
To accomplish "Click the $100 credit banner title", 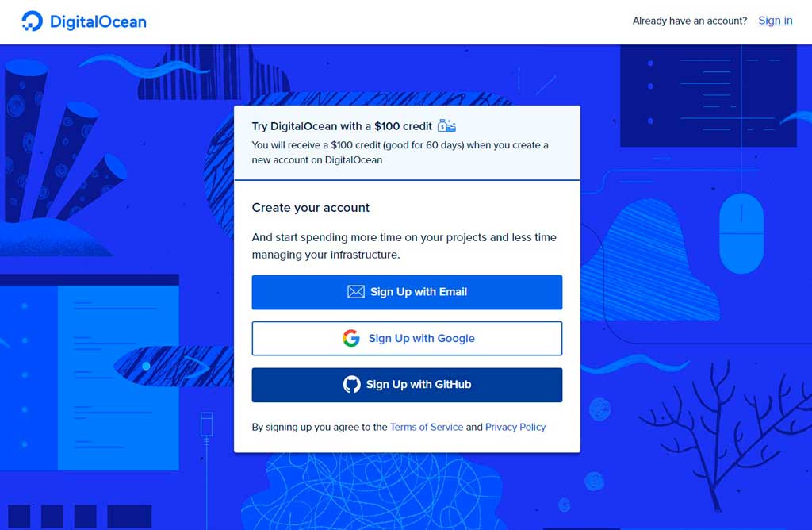I will pos(342,126).
